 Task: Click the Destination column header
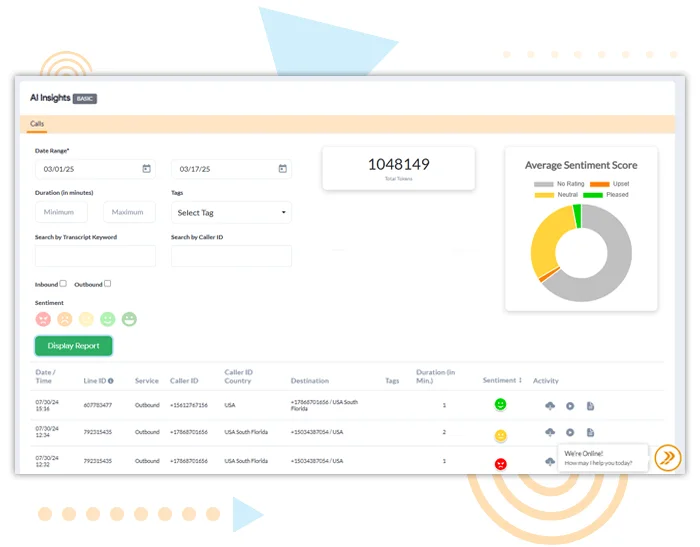click(310, 381)
